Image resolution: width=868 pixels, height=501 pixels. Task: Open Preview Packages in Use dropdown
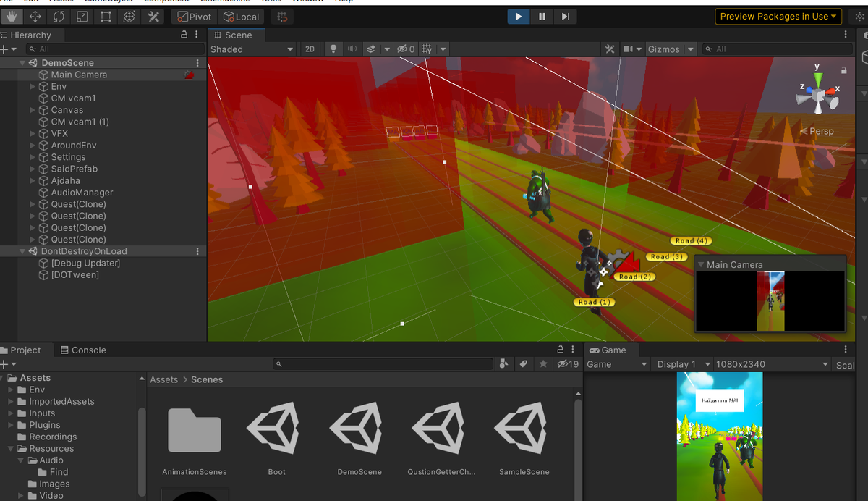(778, 16)
